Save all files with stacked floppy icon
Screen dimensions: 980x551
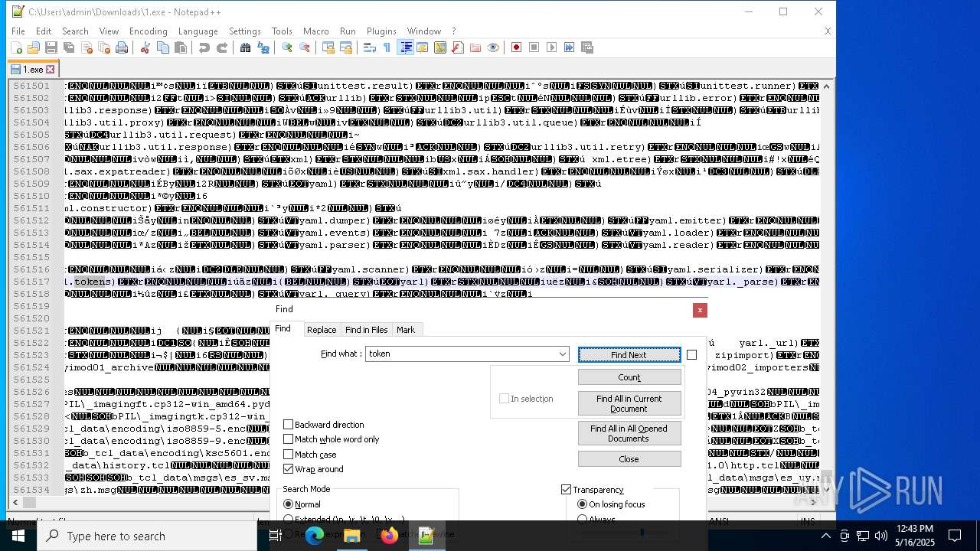click(69, 47)
